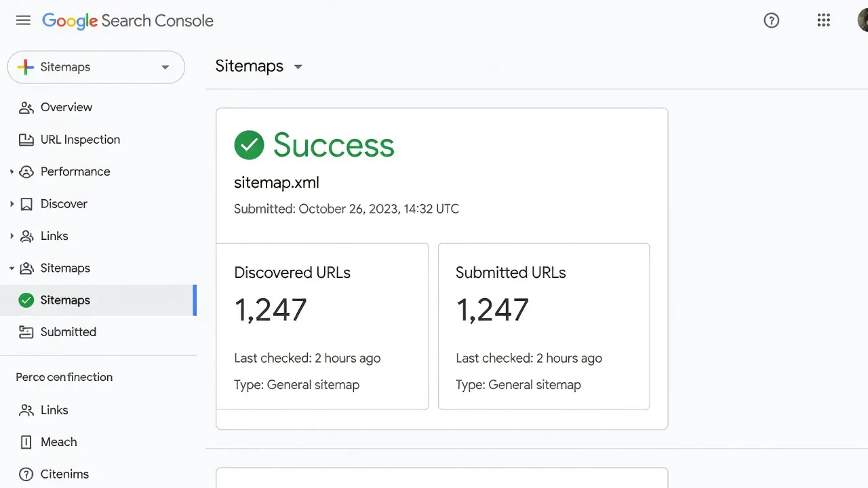Viewport: 868px width, 488px height.
Task: Click the URL Inspection icon
Action: (x=26, y=140)
